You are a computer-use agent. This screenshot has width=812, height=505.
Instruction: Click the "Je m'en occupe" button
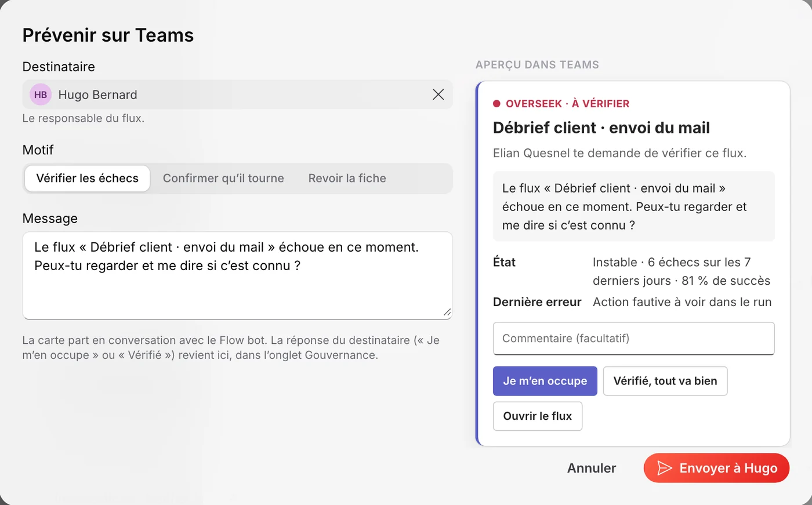point(545,381)
